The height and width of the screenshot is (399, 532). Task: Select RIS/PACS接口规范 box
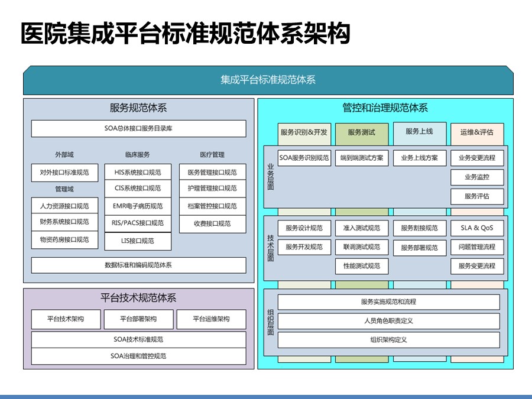coord(138,223)
